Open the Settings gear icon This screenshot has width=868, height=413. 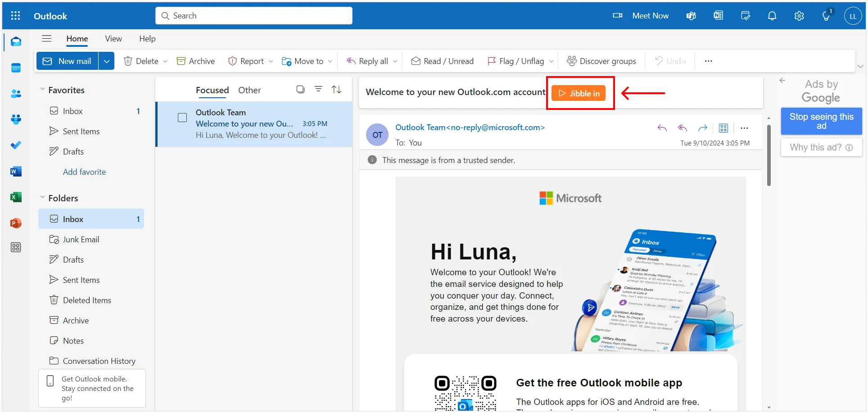pos(799,16)
